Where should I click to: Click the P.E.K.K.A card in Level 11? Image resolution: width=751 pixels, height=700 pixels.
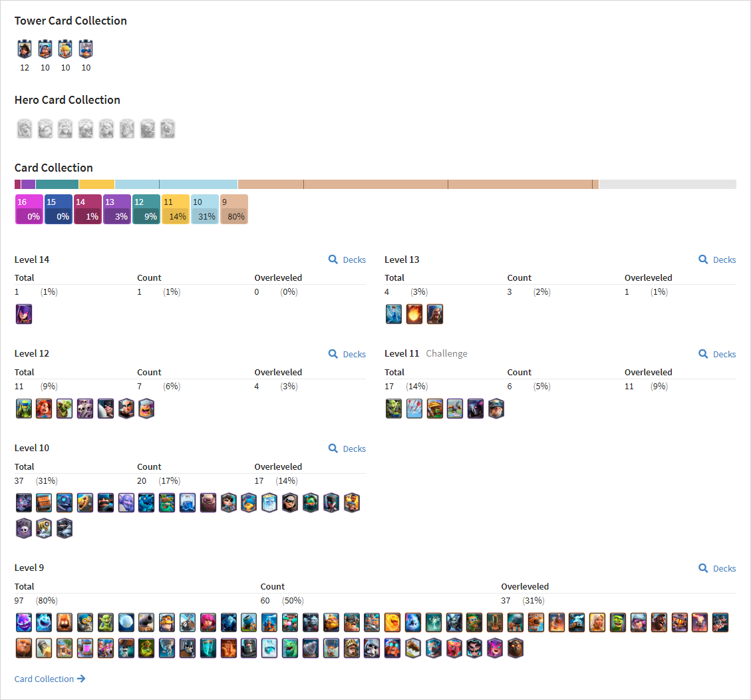pyautogui.click(x=476, y=409)
